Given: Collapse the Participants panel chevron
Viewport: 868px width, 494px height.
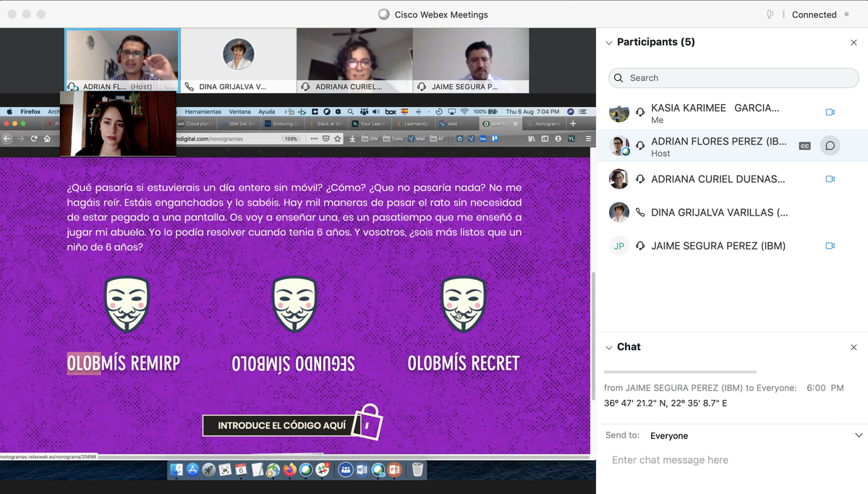Looking at the screenshot, I should pyautogui.click(x=608, y=43).
